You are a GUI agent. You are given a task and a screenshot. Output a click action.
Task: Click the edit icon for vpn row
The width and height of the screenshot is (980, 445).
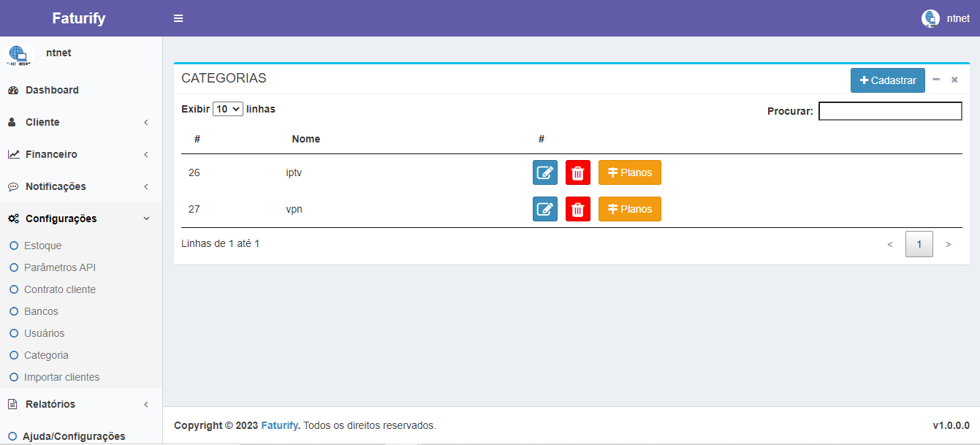(544, 209)
